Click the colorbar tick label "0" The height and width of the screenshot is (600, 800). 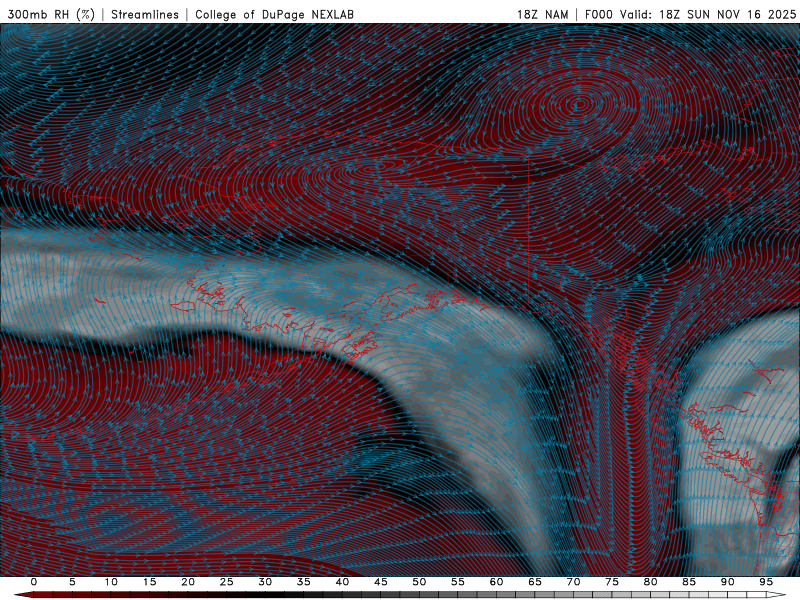click(x=34, y=582)
